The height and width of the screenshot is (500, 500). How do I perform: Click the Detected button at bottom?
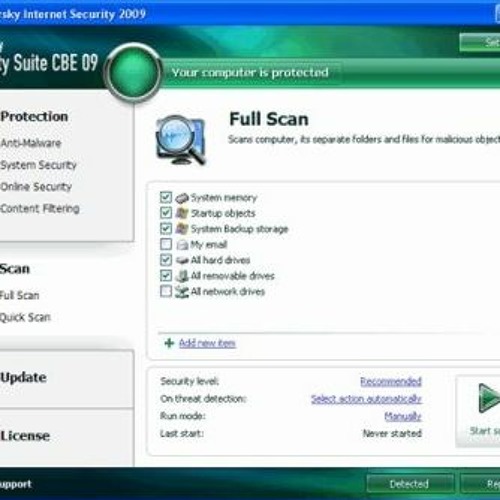(x=409, y=484)
